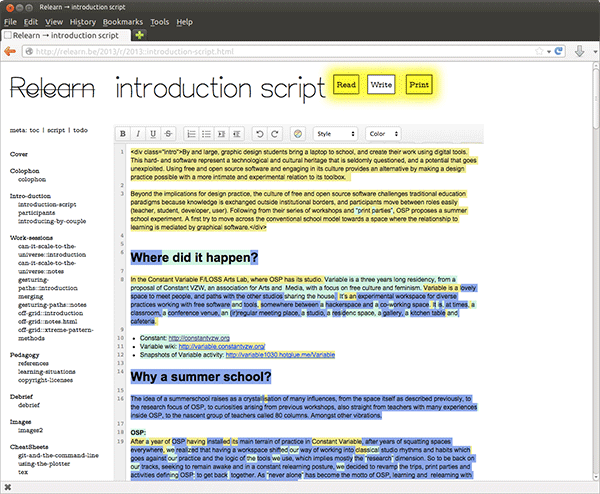
Task: Toggle italic formatting in editor toolbar
Action: coord(138,134)
